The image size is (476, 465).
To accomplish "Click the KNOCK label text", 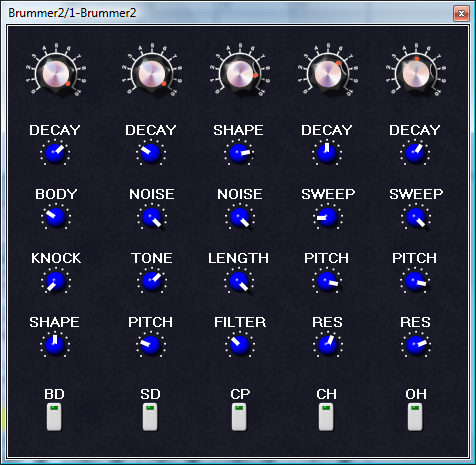I will 56,258.
